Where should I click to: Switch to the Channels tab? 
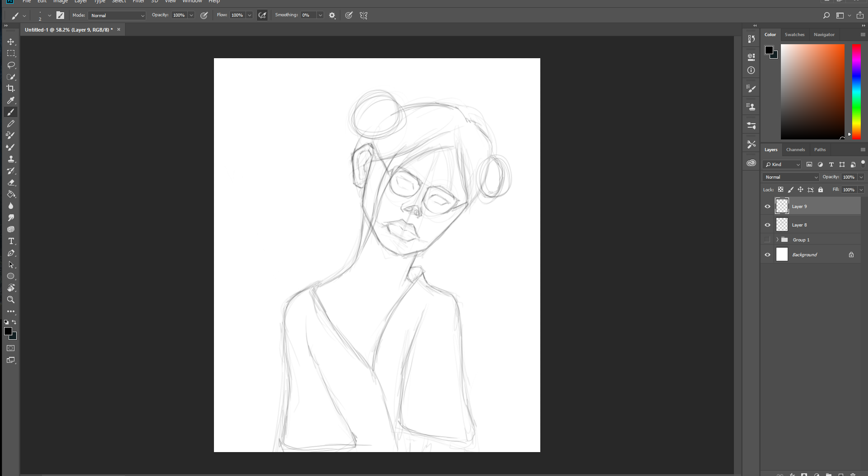click(x=795, y=150)
